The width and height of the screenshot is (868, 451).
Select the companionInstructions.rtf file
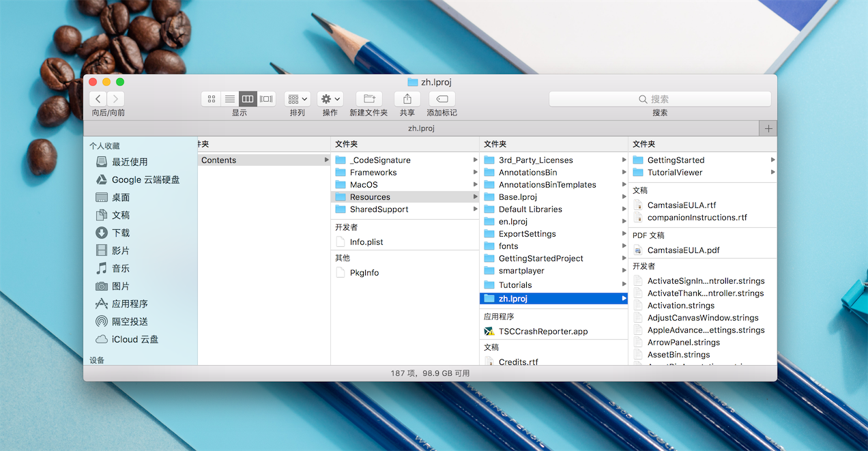coord(702,218)
